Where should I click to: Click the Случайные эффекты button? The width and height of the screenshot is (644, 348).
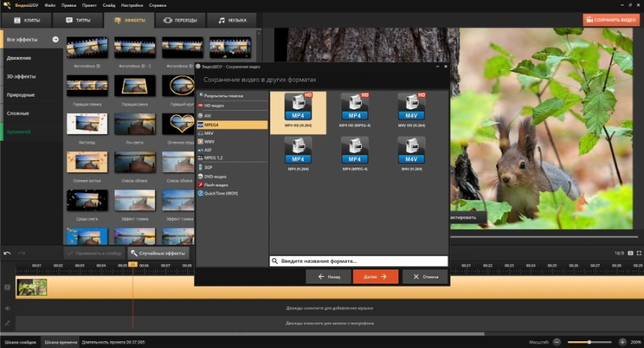click(158, 253)
